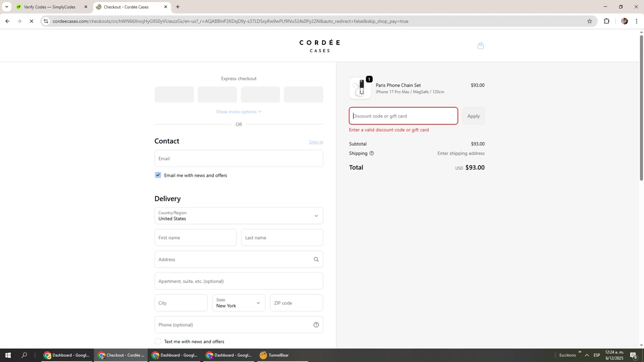Click the phone field help icon
This screenshot has width=644, height=362.
[316, 325]
